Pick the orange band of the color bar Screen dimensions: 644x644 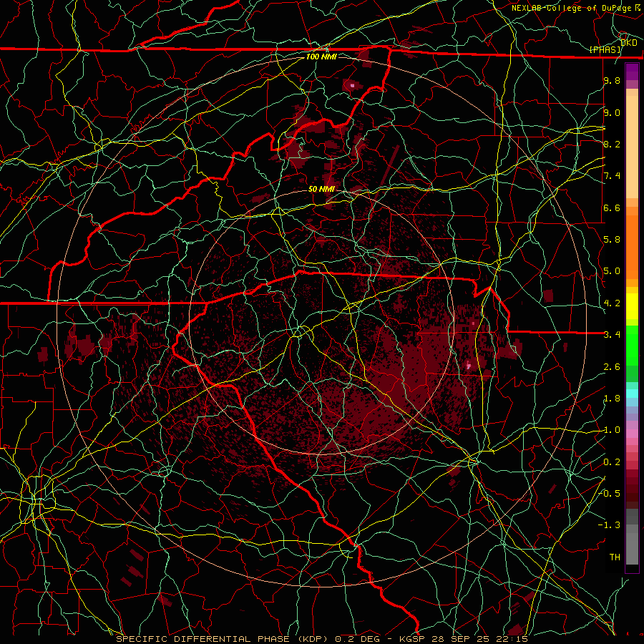(x=632, y=246)
